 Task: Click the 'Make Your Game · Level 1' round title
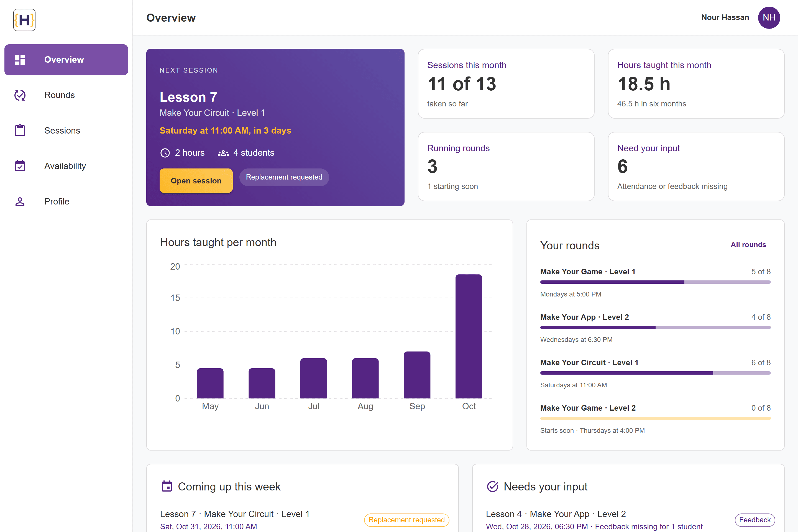588,272
